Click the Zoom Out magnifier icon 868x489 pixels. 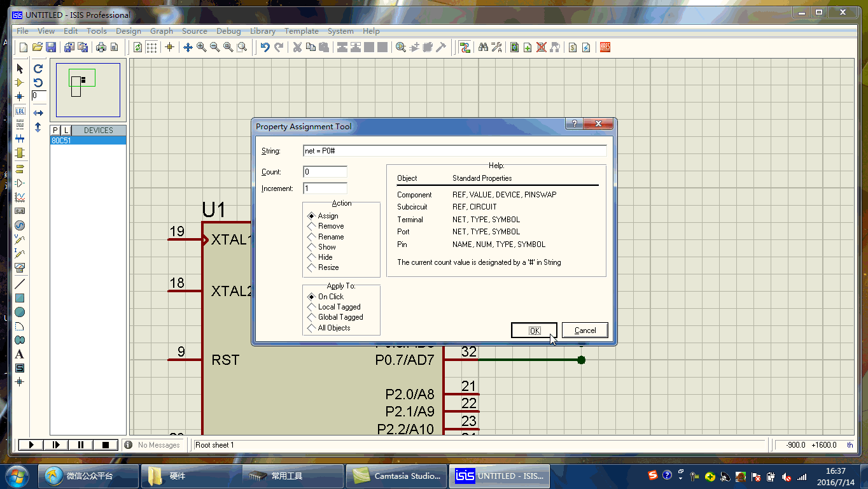[214, 47]
